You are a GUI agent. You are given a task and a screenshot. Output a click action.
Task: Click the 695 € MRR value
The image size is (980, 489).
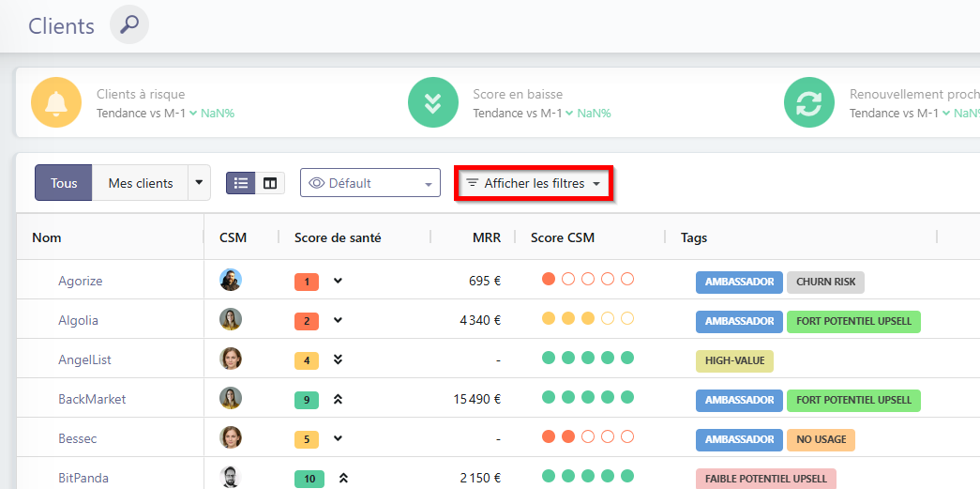[485, 281]
